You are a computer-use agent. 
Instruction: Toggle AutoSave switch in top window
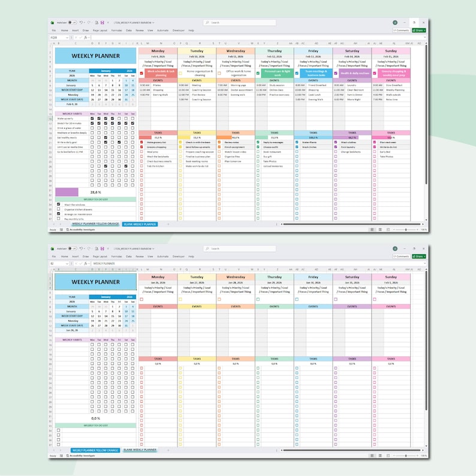click(x=73, y=22)
